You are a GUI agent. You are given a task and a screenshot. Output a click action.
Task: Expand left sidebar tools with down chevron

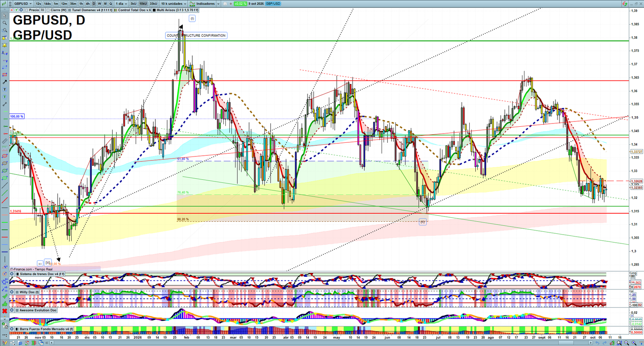5,319
